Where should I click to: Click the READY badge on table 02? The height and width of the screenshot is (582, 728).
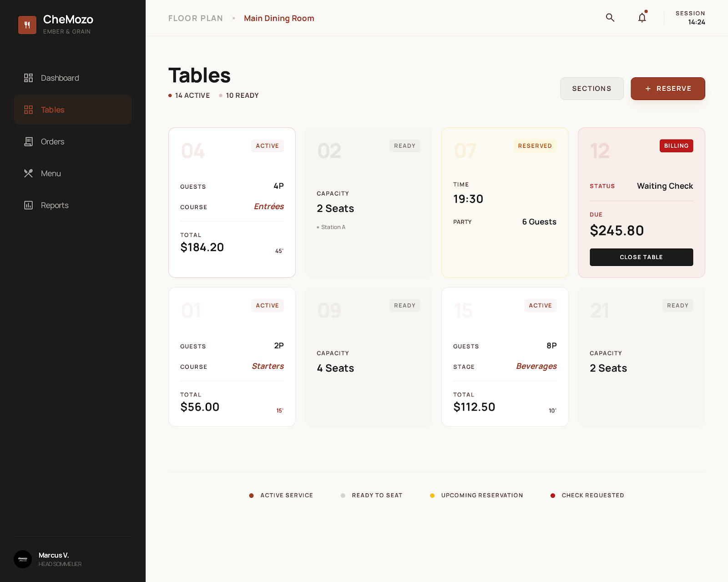pyautogui.click(x=405, y=146)
